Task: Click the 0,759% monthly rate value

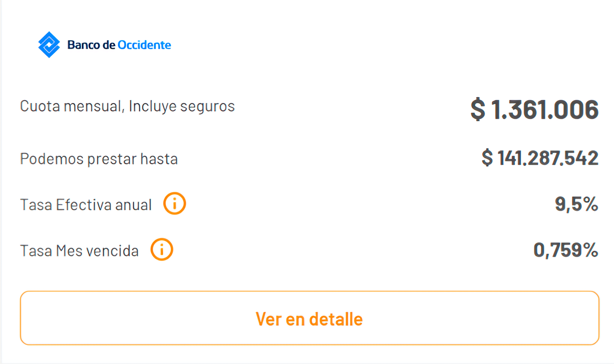Action: (x=566, y=250)
